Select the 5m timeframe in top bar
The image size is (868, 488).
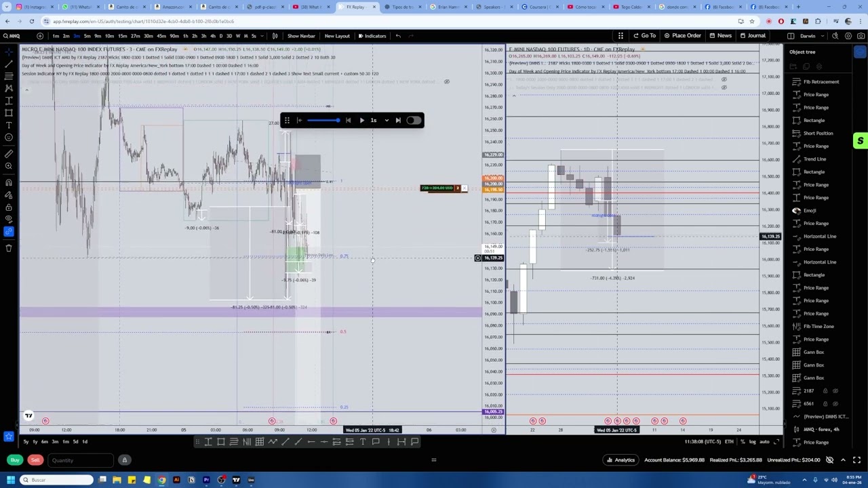[x=87, y=36]
